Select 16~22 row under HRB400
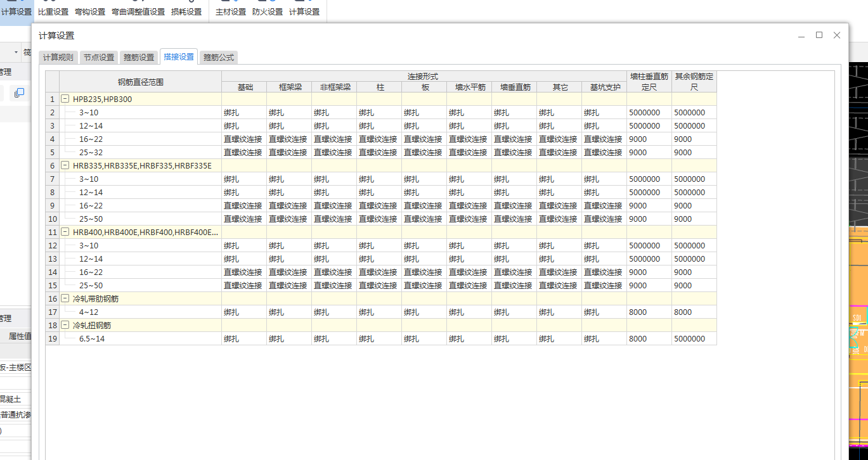 pos(141,272)
